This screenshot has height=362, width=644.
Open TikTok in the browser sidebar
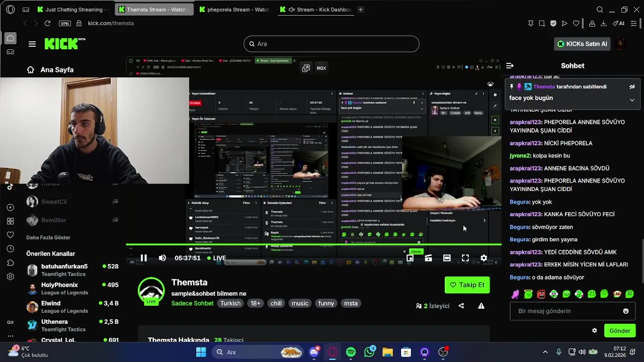point(10,186)
